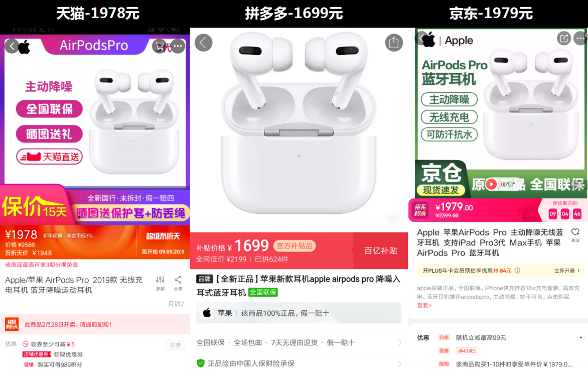This screenshot has width=588, height=370.
Task: Click the 领券 coupon button
Action: tap(176, 345)
